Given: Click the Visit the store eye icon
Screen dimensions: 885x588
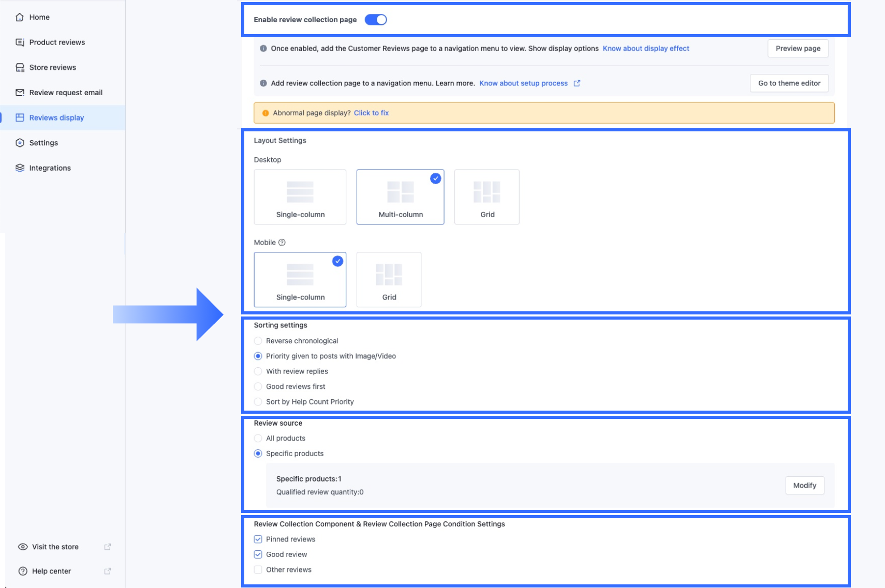Looking at the screenshot, I should click(x=23, y=547).
